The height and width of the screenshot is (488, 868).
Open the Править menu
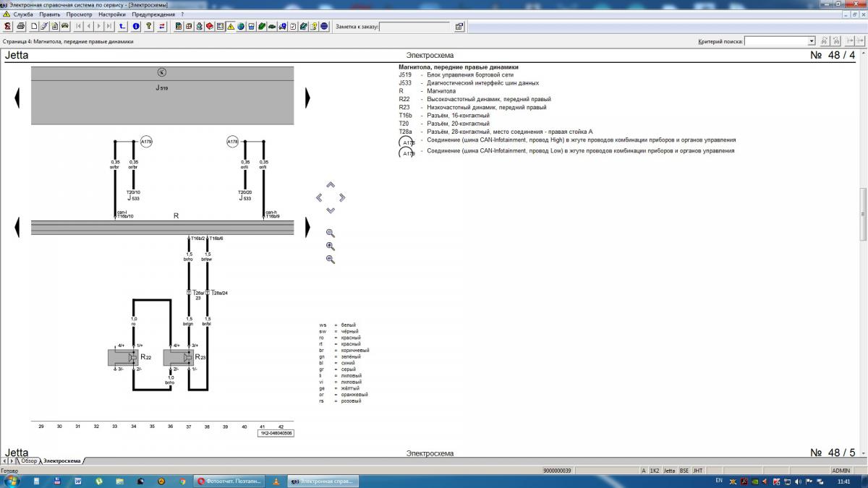(x=50, y=14)
